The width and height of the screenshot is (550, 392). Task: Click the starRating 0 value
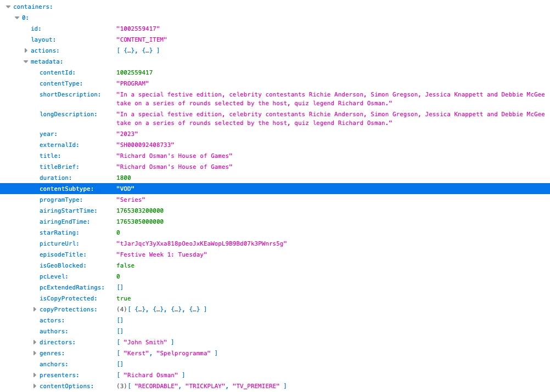[118, 232]
